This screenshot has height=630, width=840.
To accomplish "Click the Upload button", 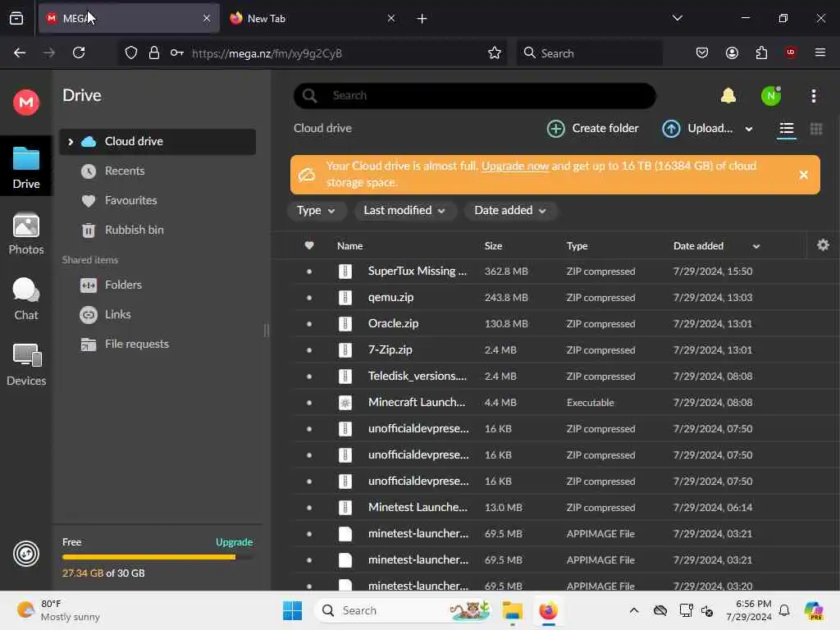I will [697, 129].
